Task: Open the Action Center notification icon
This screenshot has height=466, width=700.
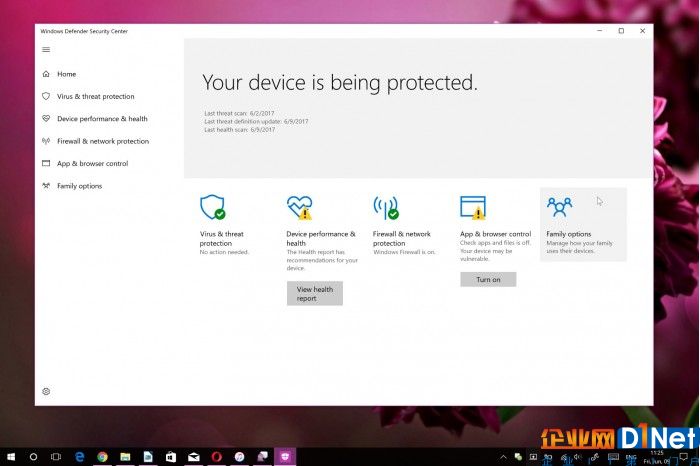Action: 683,456
